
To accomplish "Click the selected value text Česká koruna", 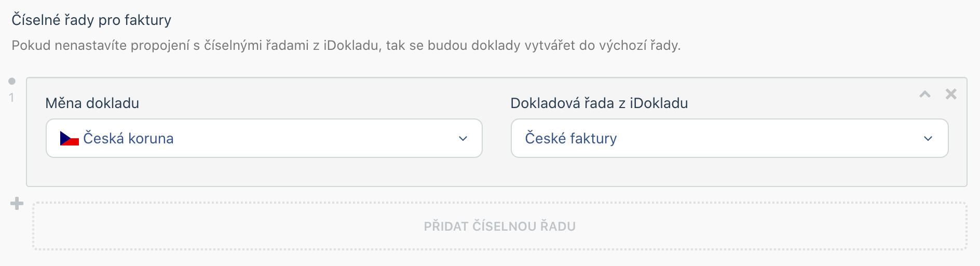I will pyautogui.click(x=128, y=139).
